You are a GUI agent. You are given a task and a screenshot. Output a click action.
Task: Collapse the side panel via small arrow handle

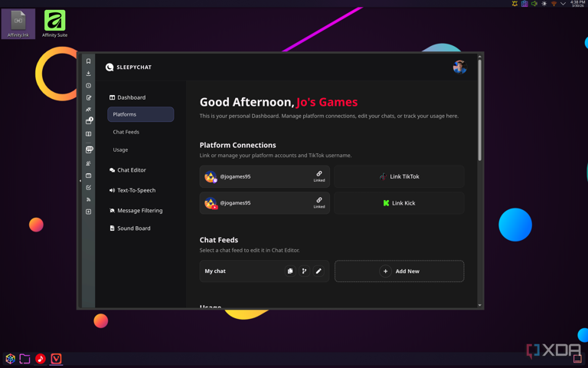pos(80,181)
